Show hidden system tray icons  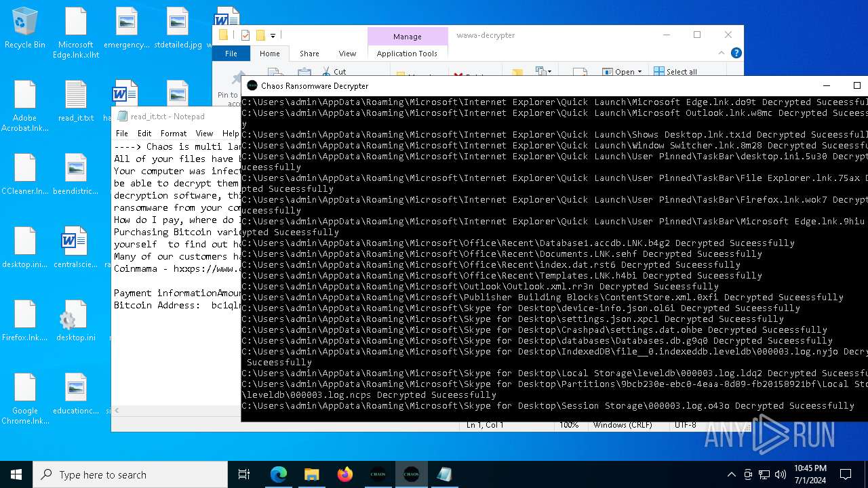pos(731,474)
